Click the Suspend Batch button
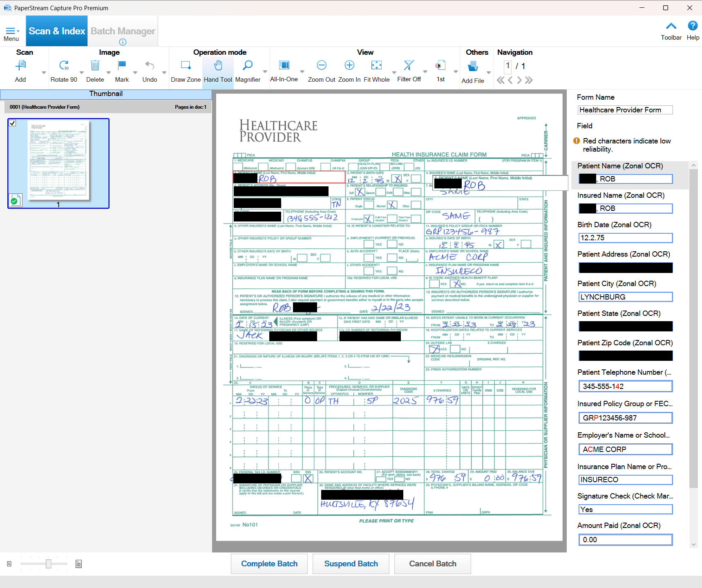702x588 pixels. (351, 564)
